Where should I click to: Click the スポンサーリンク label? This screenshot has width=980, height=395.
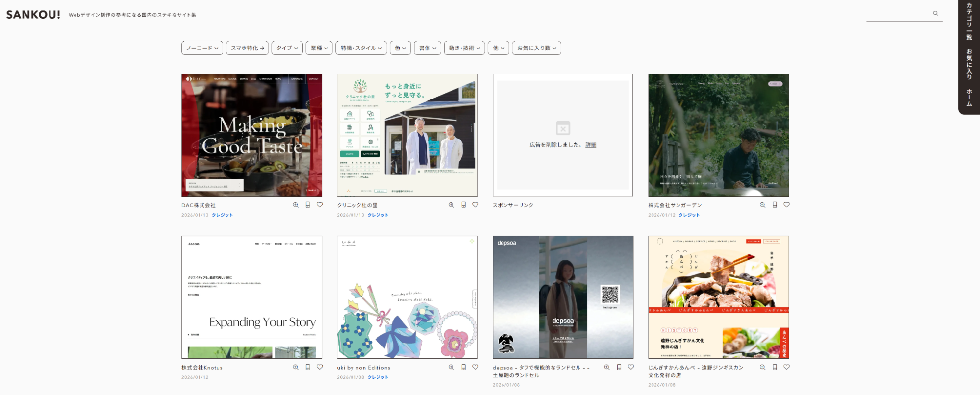513,205
